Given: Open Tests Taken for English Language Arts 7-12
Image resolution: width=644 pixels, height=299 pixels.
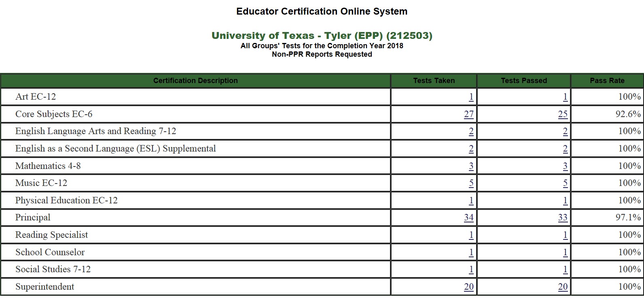Looking at the screenshot, I should click(x=471, y=131).
